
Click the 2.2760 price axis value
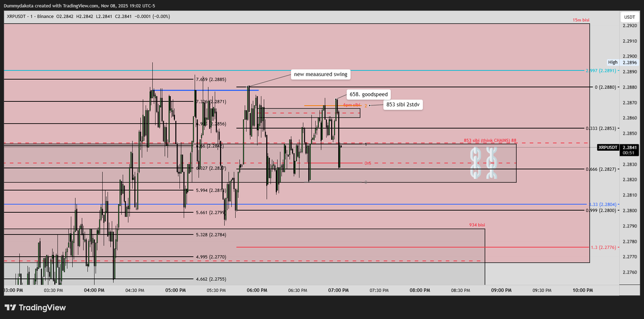coord(630,272)
